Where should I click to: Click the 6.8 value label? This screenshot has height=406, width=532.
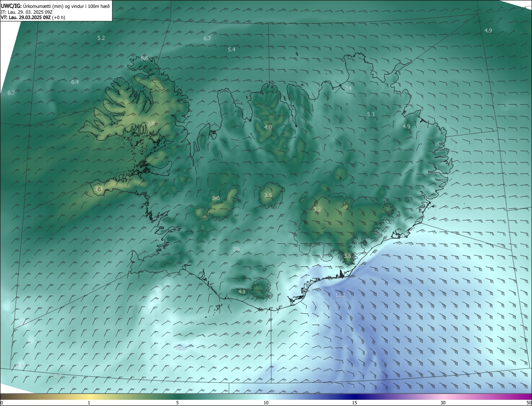144,58
